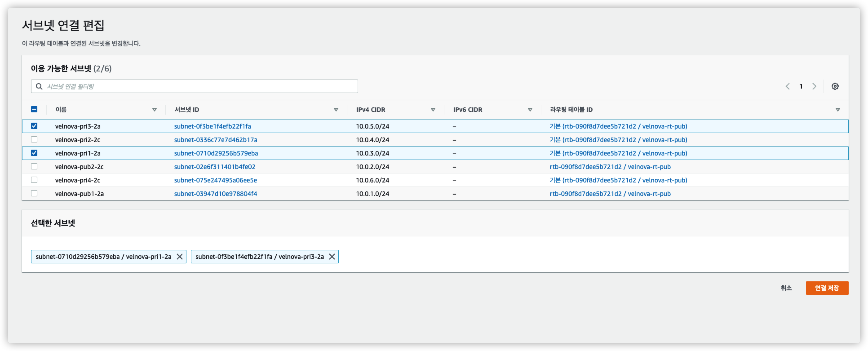
Task: Click the 취소 cancel button
Action: (786, 288)
